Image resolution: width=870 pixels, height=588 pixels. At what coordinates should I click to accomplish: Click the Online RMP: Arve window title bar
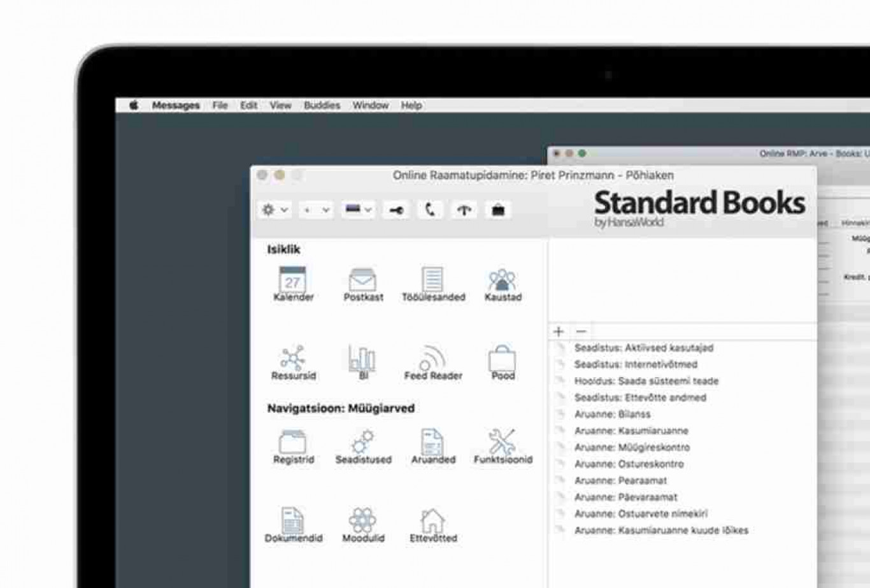coord(708,154)
